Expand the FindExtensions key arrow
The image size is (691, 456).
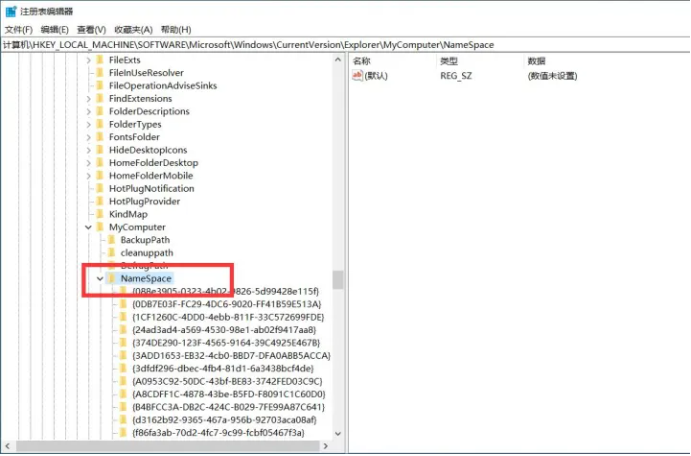(89, 99)
